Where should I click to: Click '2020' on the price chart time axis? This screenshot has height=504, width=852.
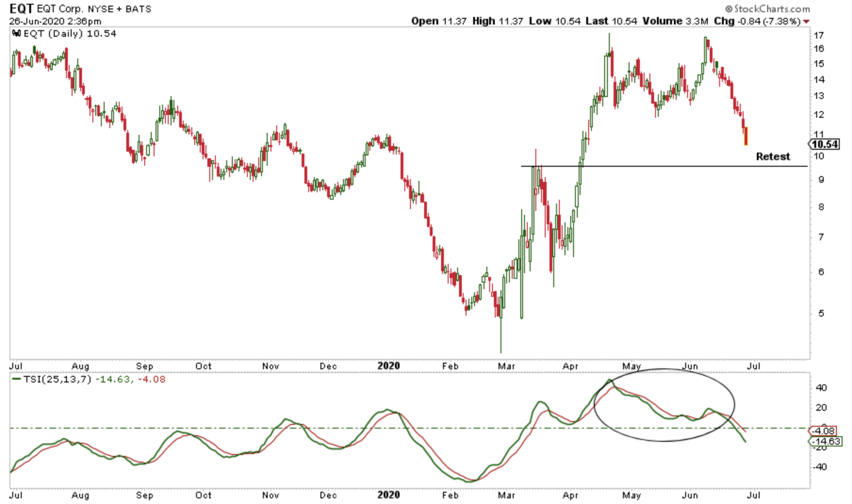pos(389,366)
